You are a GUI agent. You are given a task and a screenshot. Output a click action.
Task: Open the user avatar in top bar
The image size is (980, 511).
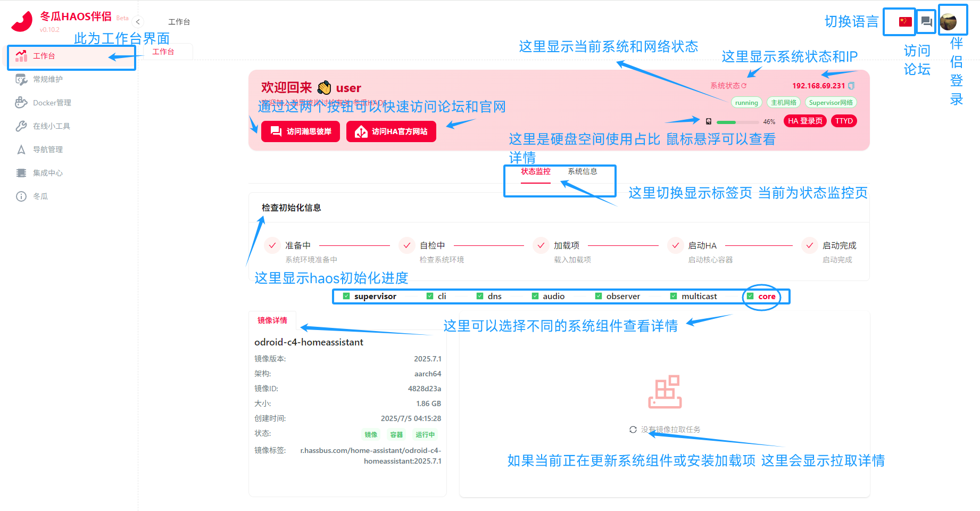[x=948, y=22]
